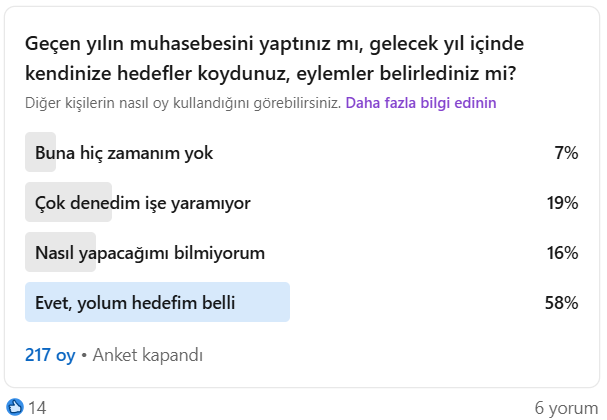The width and height of the screenshot is (607, 420).
Task: Click the blue thumbs-up reaction icon
Action: click(15, 407)
